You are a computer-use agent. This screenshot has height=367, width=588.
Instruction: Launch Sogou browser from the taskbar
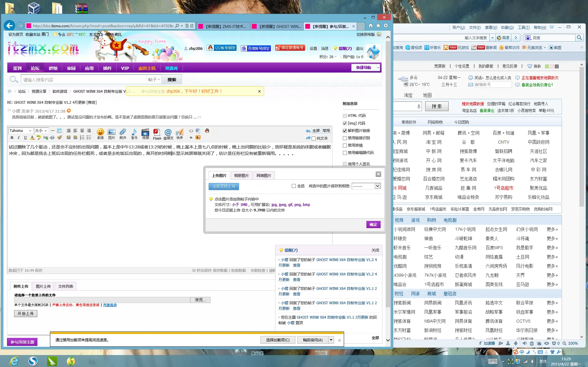coord(33,361)
